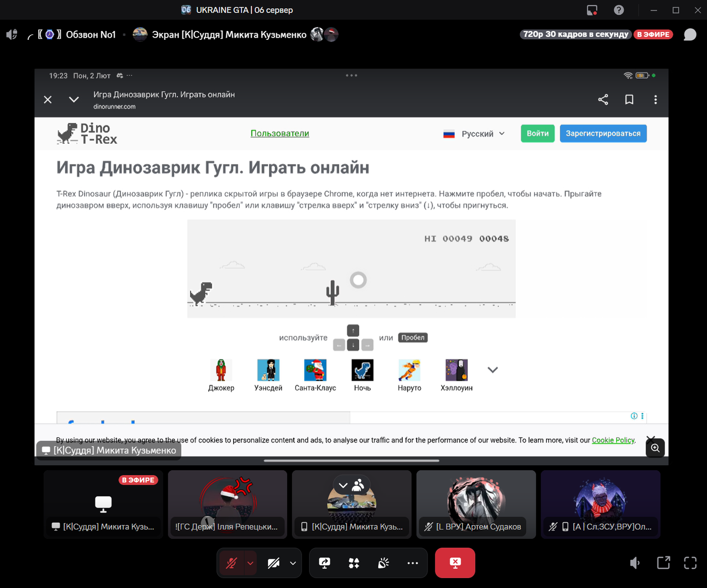Open camera options dropdown arrow

293,563
